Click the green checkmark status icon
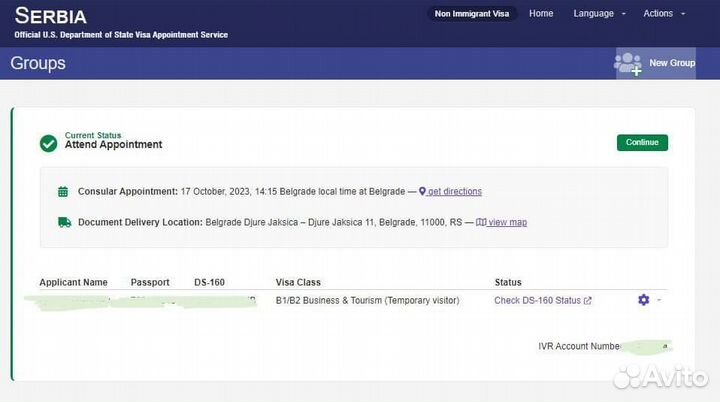The width and height of the screenshot is (720, 402). pos(48,143)
